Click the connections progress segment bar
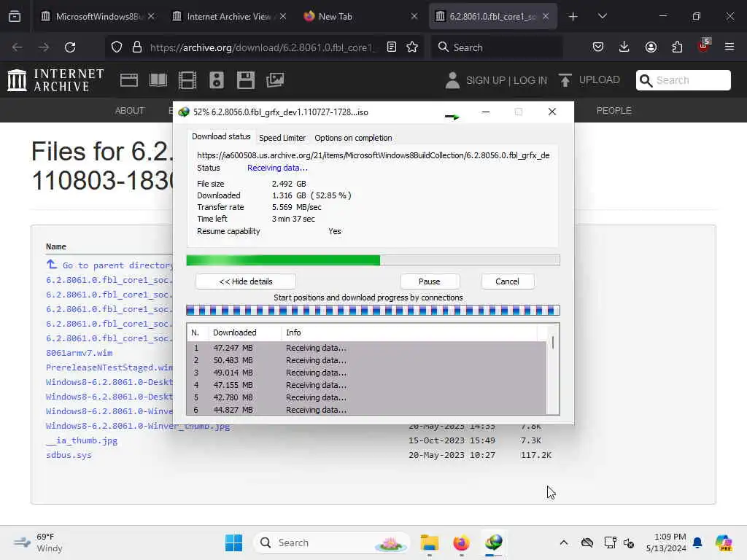 click(x=373, y=311)
